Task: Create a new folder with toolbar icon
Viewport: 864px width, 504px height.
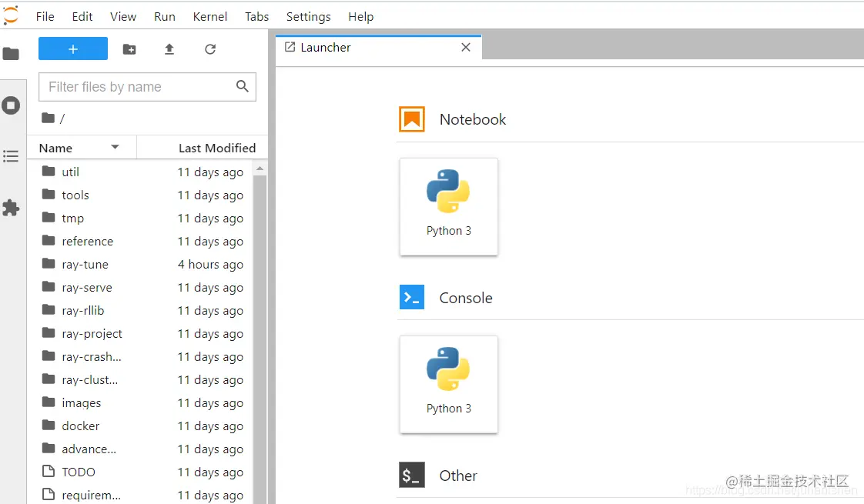Action: (129, 49)
